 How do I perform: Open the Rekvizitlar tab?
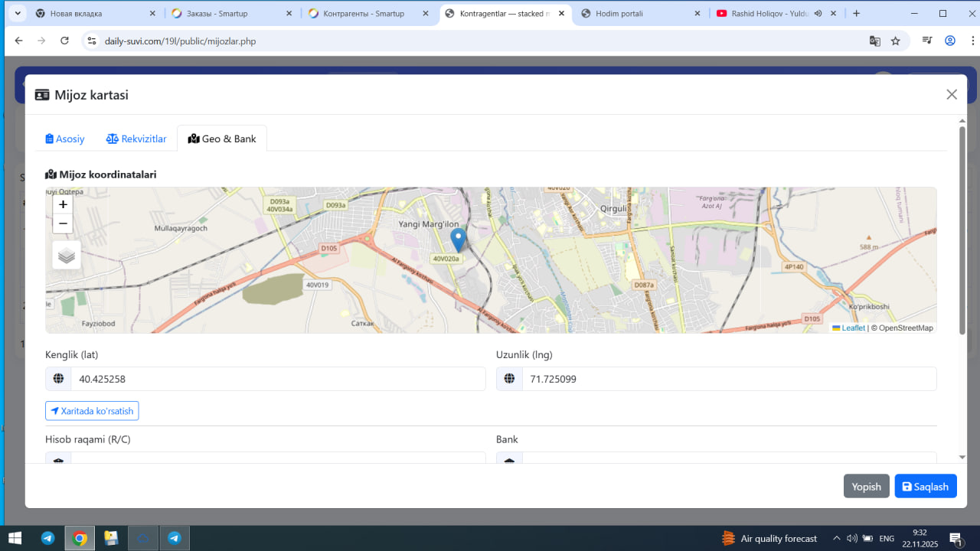136,139
